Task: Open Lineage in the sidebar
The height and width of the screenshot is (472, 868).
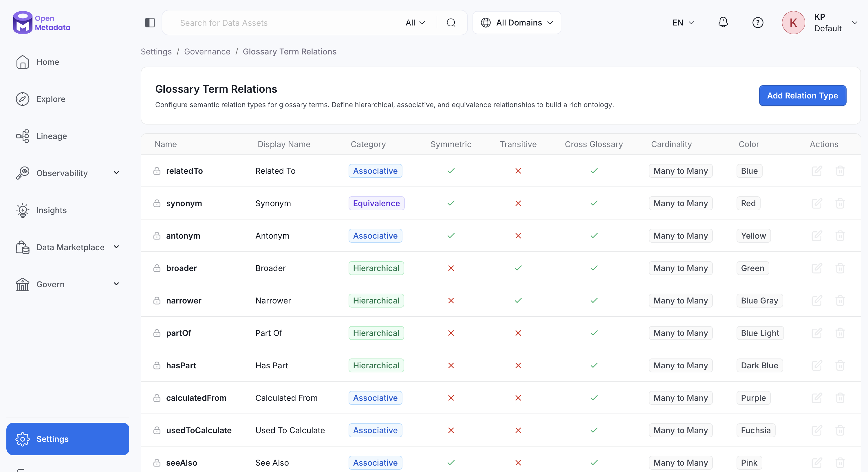Action: [x=67, y=136]
